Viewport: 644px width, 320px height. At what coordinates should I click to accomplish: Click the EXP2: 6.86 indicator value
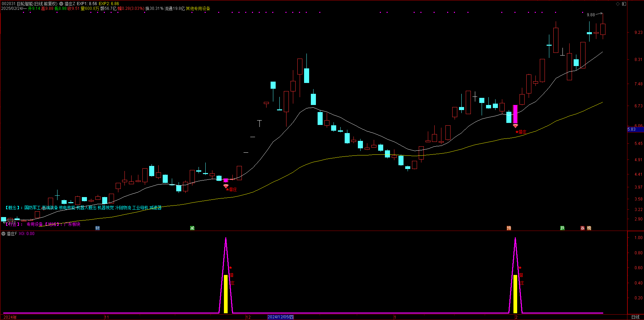[109, 4]
